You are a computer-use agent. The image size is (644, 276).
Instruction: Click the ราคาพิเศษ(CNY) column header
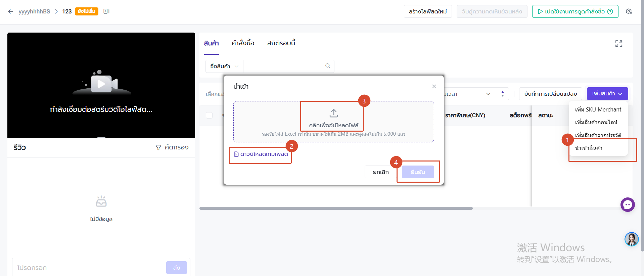(x=465, y=115)
